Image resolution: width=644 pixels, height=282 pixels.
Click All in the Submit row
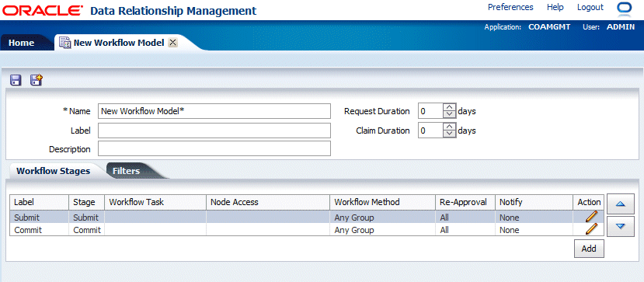[444, 218]
